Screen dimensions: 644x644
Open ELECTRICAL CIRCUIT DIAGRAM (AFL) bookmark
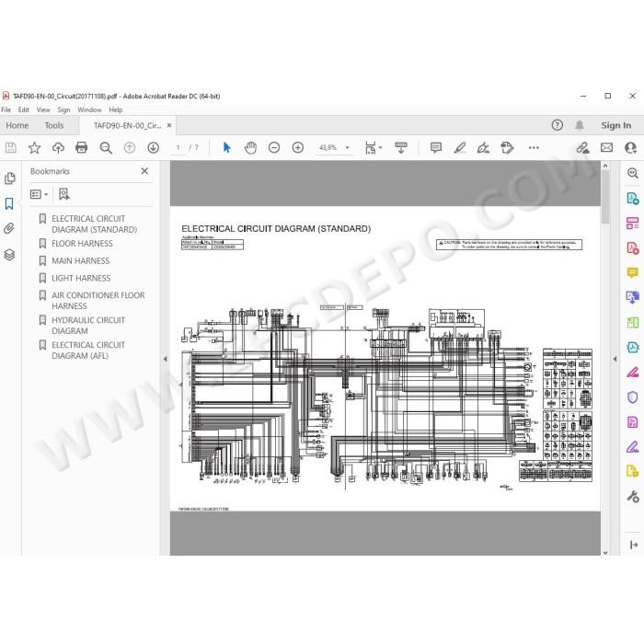click(x=88, y=351)
